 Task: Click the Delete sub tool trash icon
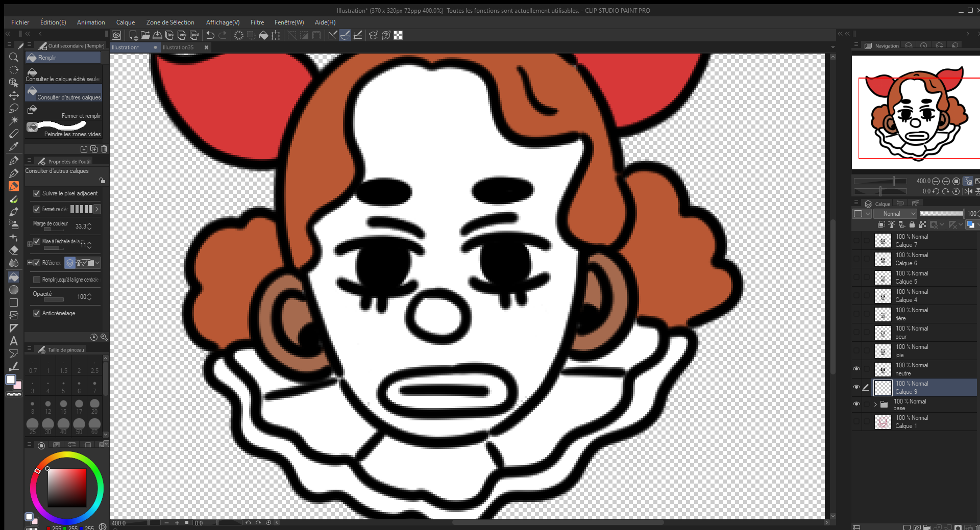[104, 149]
